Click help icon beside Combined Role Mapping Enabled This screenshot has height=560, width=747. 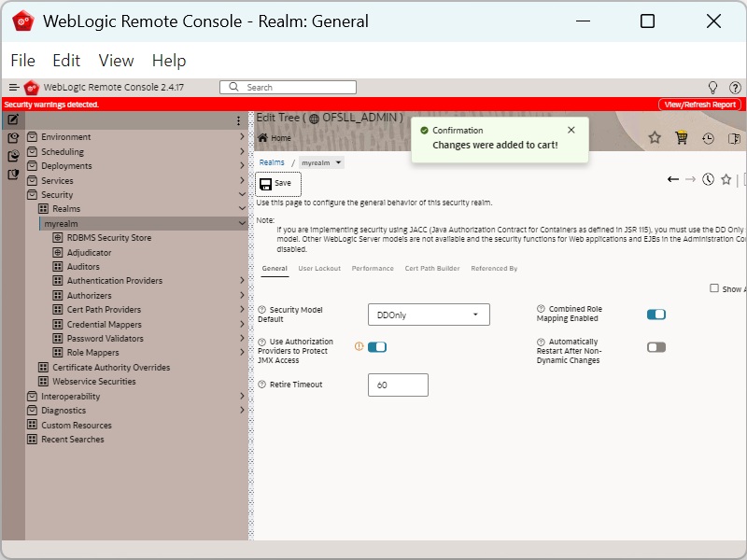pyautogui.click(x=541, y=309)
